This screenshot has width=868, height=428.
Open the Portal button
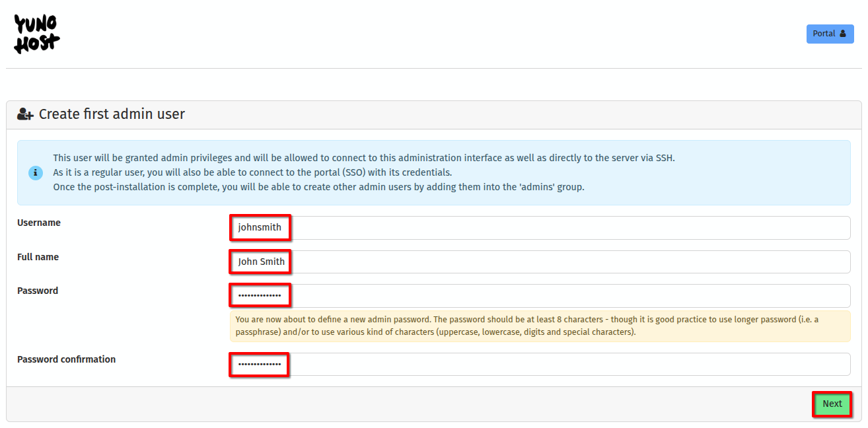click(x=830, y=34)
